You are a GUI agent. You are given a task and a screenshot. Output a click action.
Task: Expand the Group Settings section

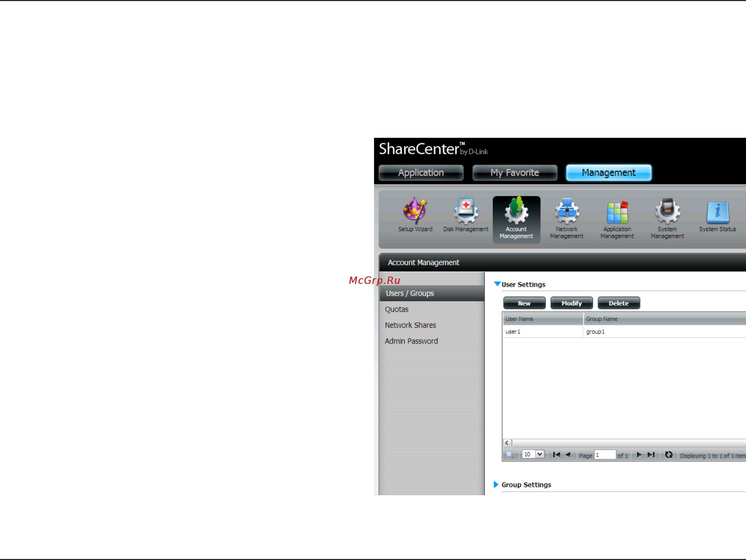[496, 484]
